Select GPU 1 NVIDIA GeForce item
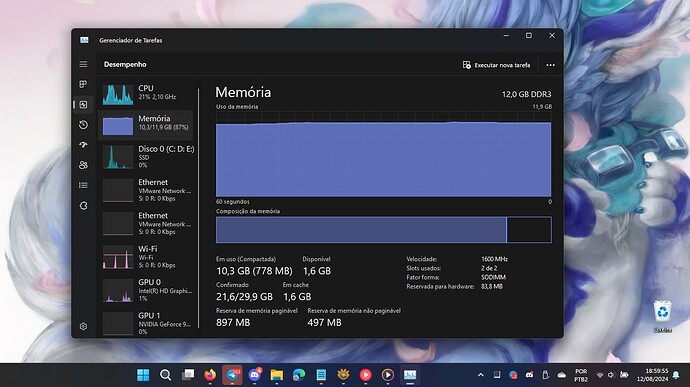The height and width of the screenshot is (387, 690). (146, 324)
